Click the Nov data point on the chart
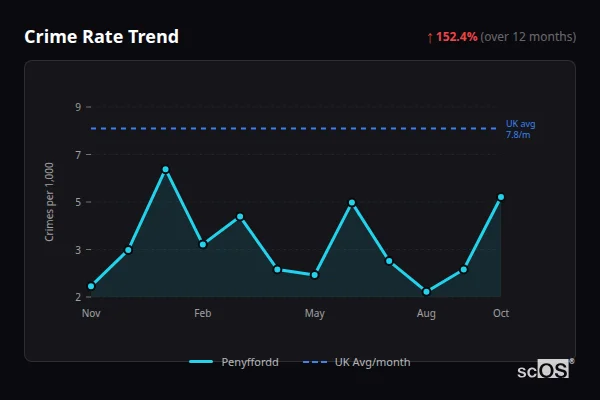This screenshot has width=600, height=400. tap(91, 286)
